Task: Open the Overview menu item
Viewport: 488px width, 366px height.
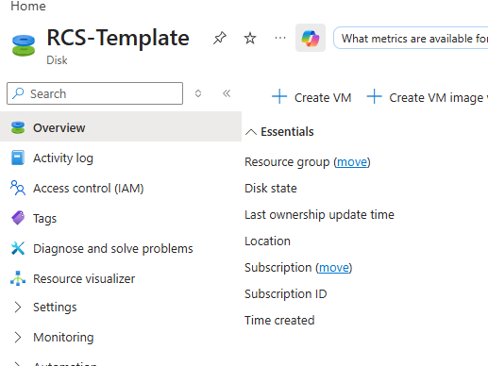Action: click(x=121, y=128)
